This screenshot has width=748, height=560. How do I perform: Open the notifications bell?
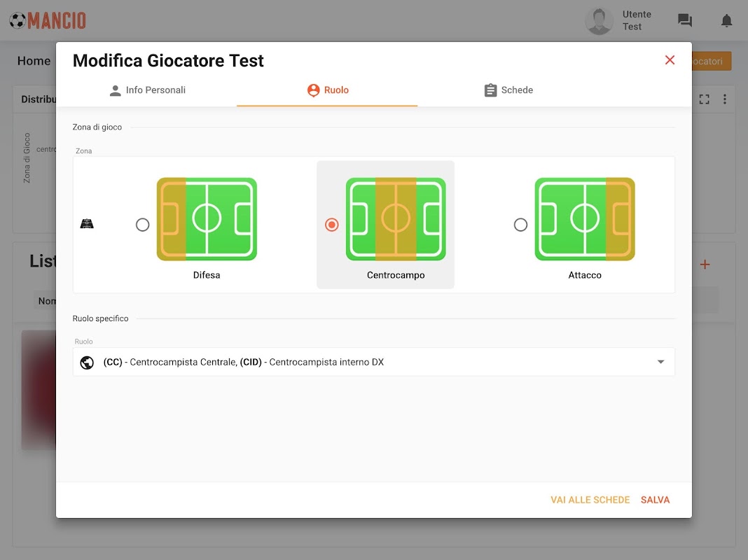point(726,20)
